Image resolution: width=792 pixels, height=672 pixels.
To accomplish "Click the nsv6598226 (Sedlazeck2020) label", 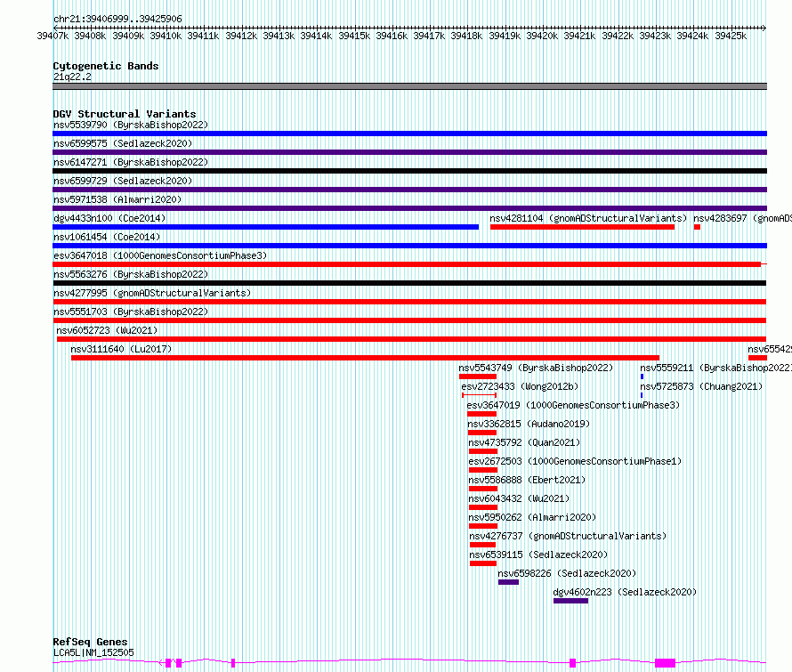I will (x=567, y=573).
